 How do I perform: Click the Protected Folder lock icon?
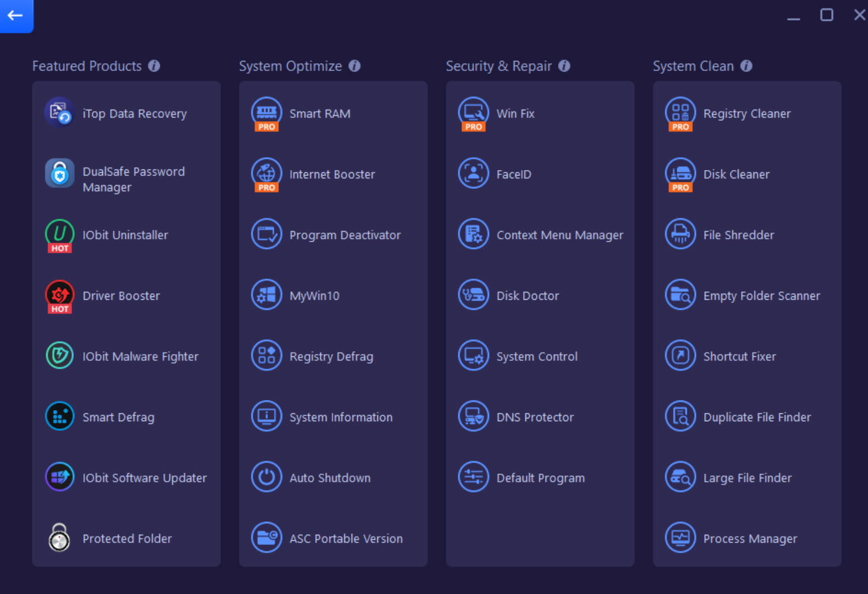[x=60, y=538]
